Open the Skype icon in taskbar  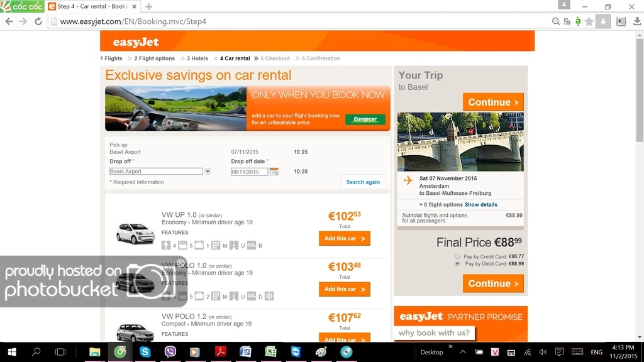click(145, 352)
